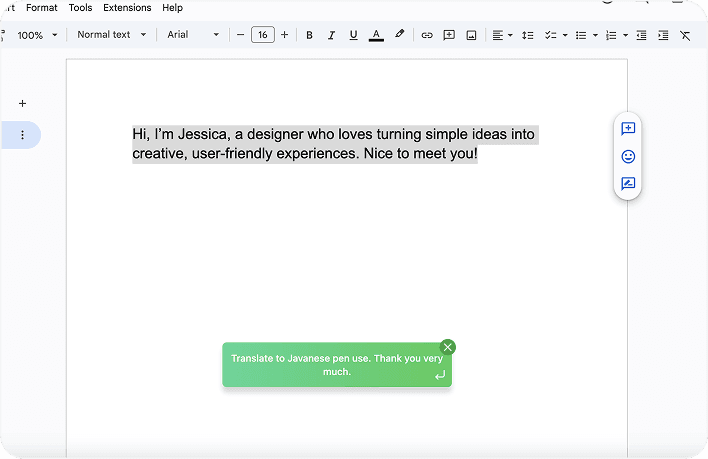Screen dimensions: 708x459
Task: Click the insert link icon
Action: click(x=427, y=35)
